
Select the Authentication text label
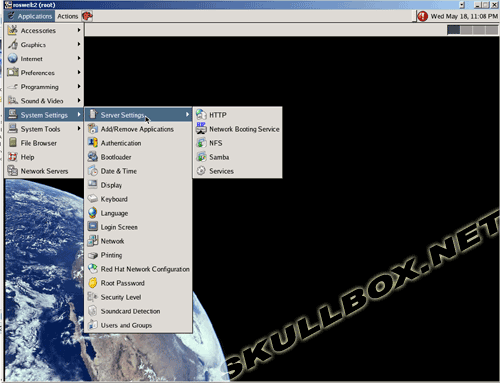click(121, 143)
